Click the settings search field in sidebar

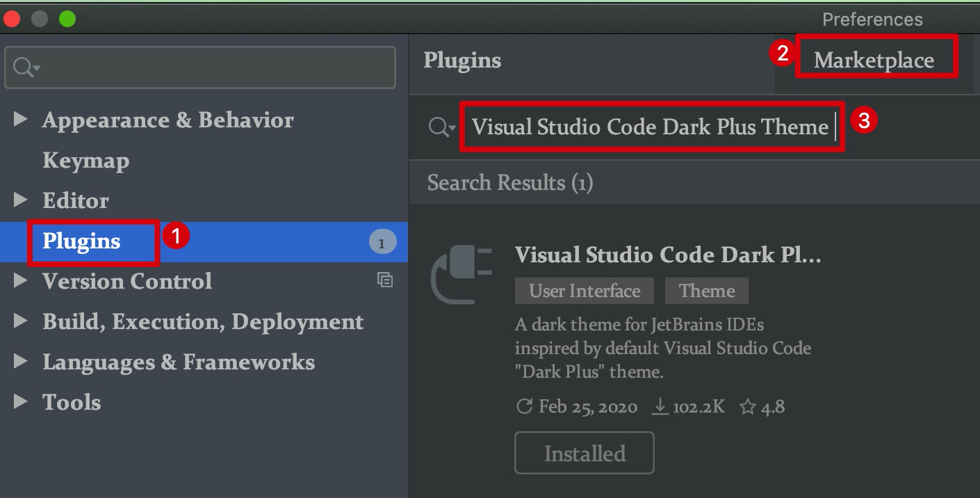tap(200, 67)
